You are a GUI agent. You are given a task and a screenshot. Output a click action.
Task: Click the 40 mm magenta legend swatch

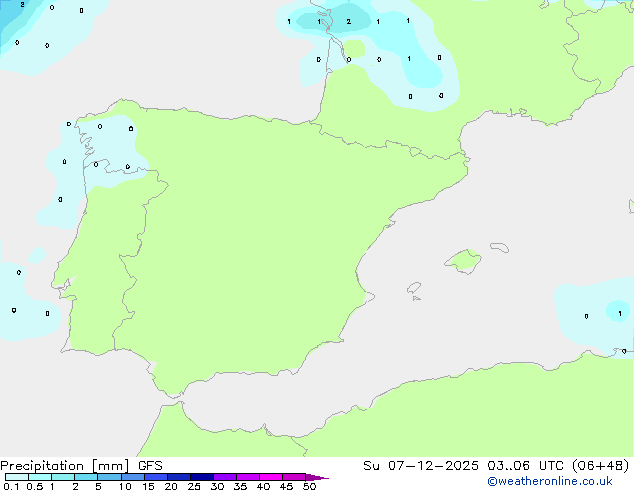(x=271, y=477)
